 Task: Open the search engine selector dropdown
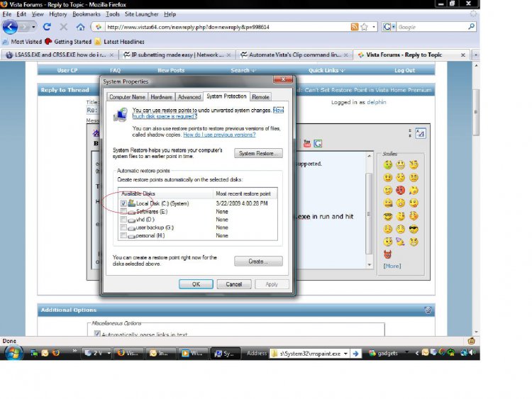[x=389, y=27]
